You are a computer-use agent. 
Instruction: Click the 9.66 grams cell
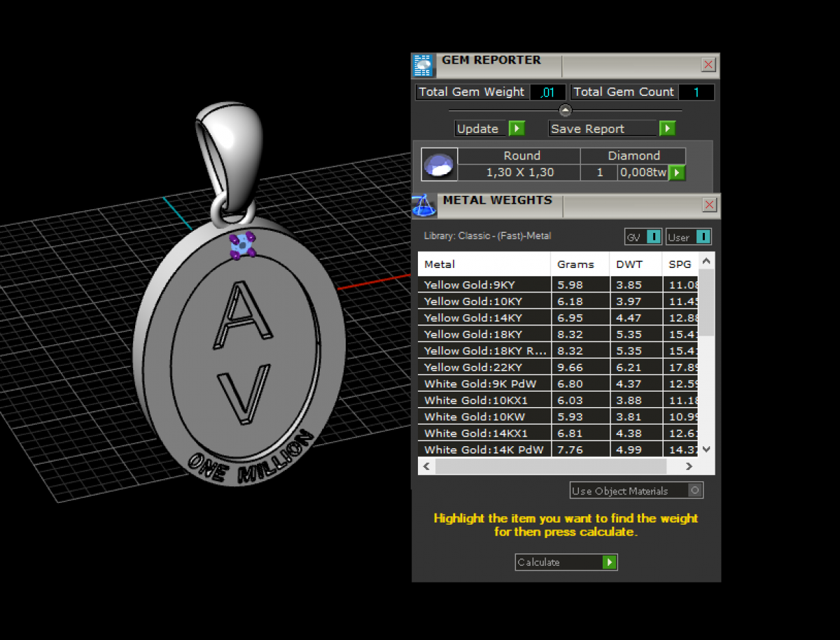(580, 367)
